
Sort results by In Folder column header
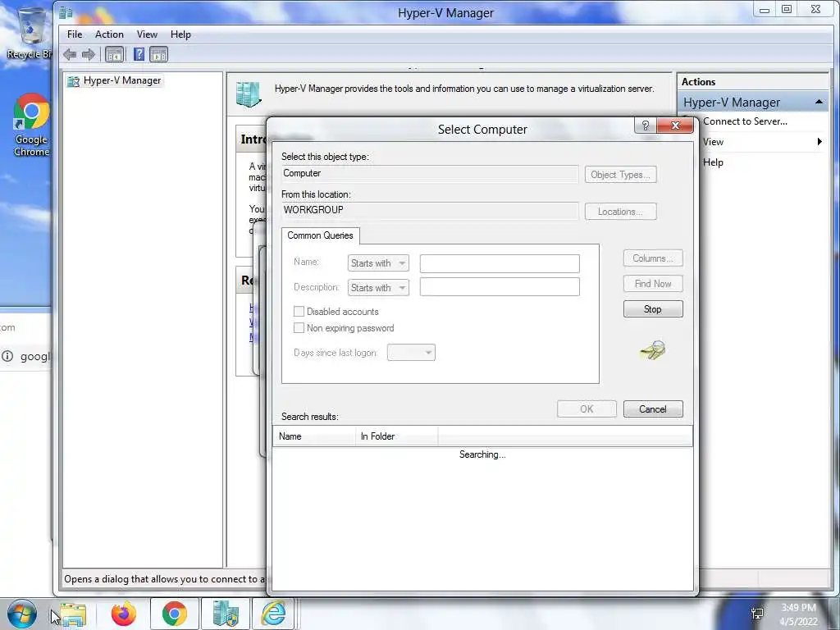396,436
